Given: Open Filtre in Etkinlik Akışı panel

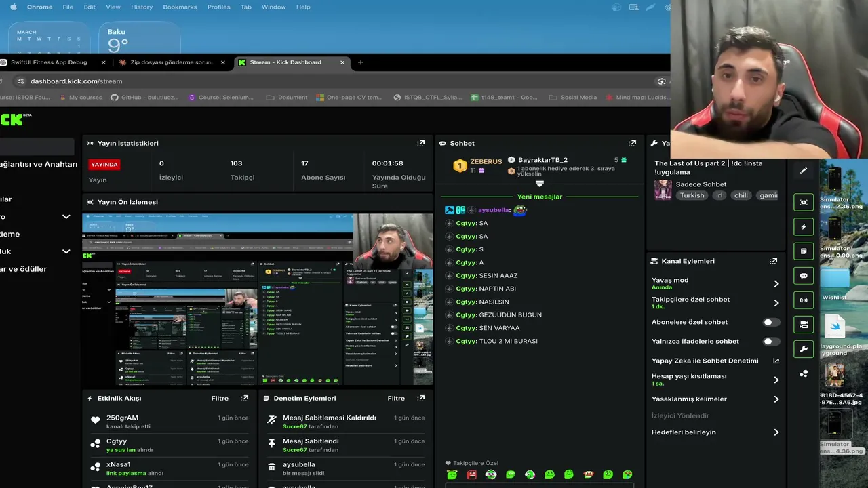Looking at the screenshot, I should (x=220, y=399).
